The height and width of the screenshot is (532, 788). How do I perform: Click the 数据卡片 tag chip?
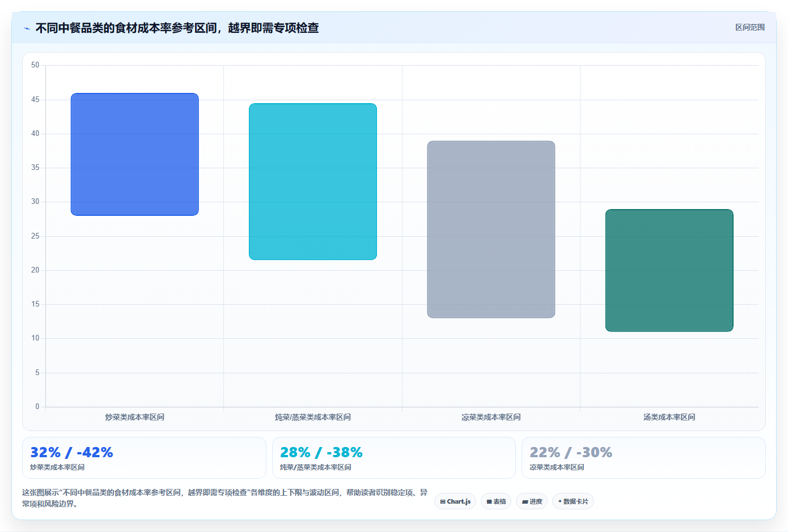coord(573,501)
